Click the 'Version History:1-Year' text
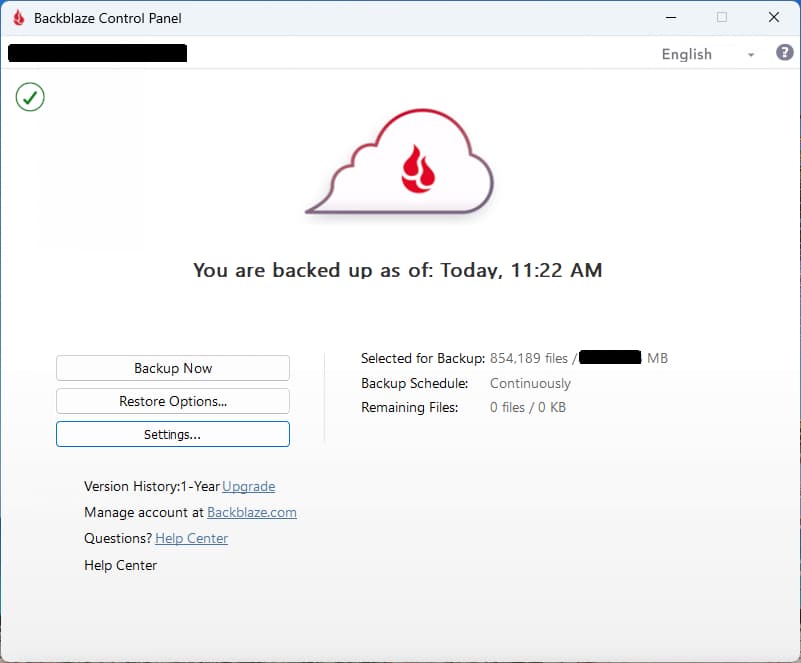801x663 pixels. tap(152, 487)
